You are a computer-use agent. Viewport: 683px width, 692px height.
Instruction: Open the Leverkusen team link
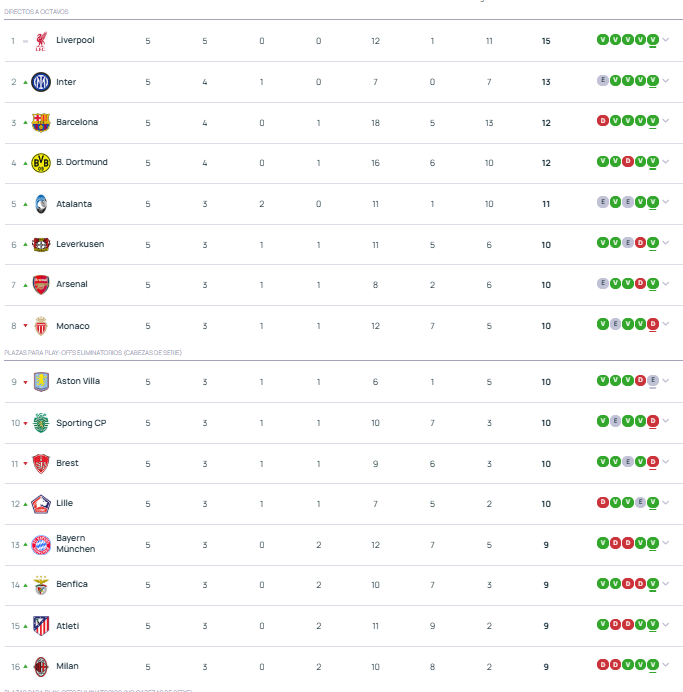(80, 244)
